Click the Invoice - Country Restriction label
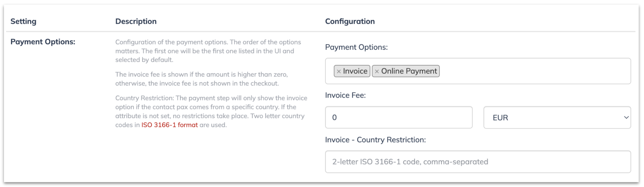644x187 pixels. pyautogui.click(x=375, y=140)
